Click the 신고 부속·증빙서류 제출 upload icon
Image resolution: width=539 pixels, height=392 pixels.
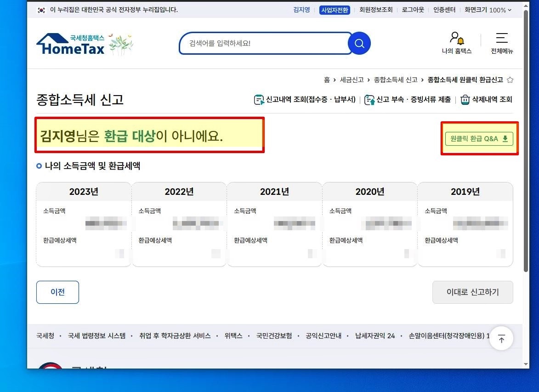(x=369, y=100)
